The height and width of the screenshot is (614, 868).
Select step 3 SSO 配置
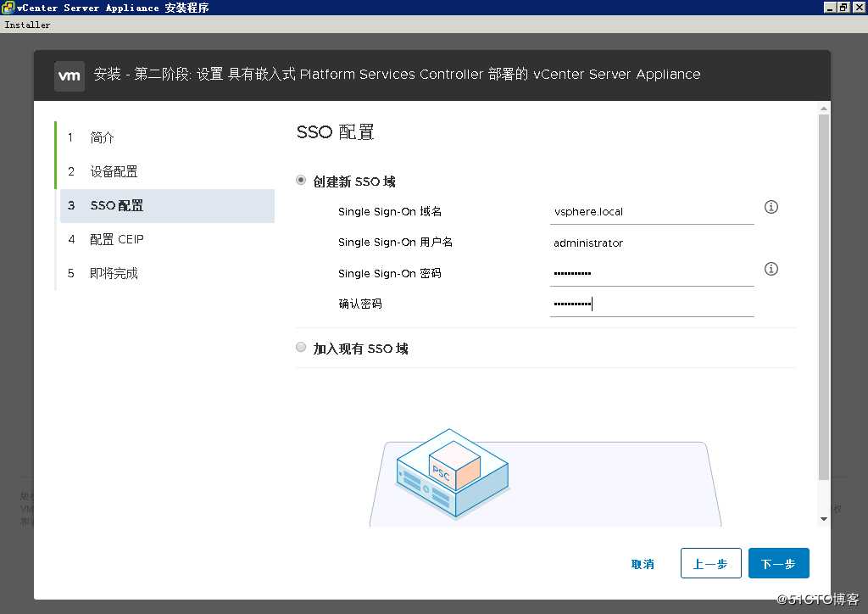click(167, 205)
